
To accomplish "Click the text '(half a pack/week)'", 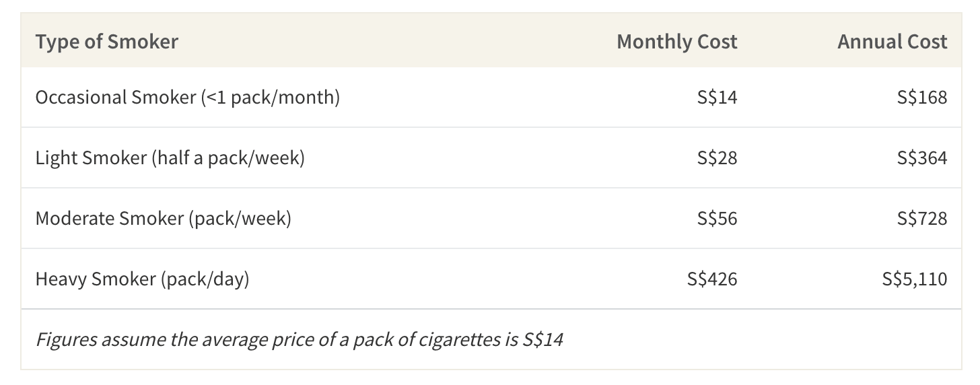I will [228, 158].
